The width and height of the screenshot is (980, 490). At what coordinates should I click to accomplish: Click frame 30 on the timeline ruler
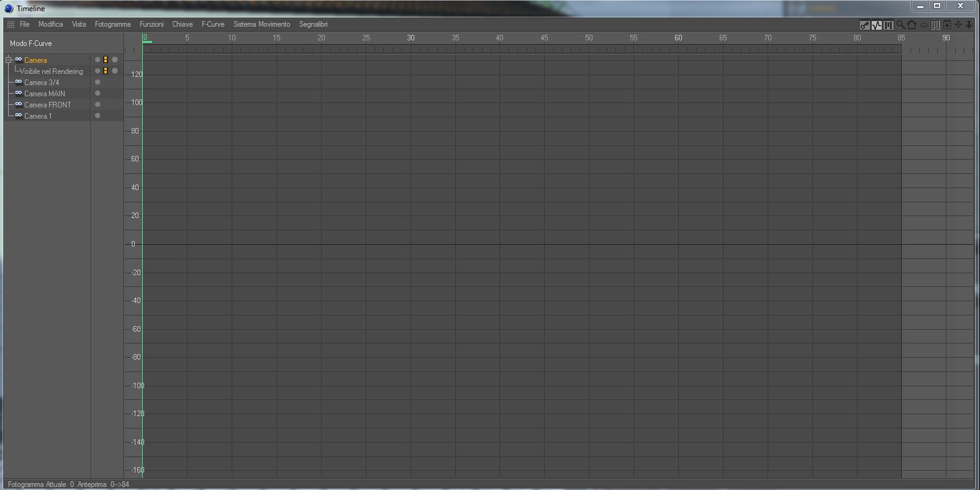tap(411, 38)
